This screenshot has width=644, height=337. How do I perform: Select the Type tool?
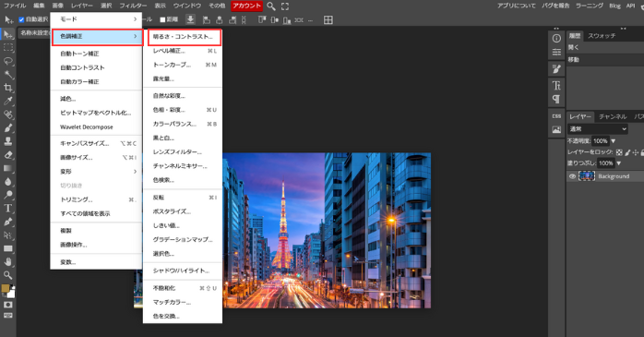click(x=7, y=208)
